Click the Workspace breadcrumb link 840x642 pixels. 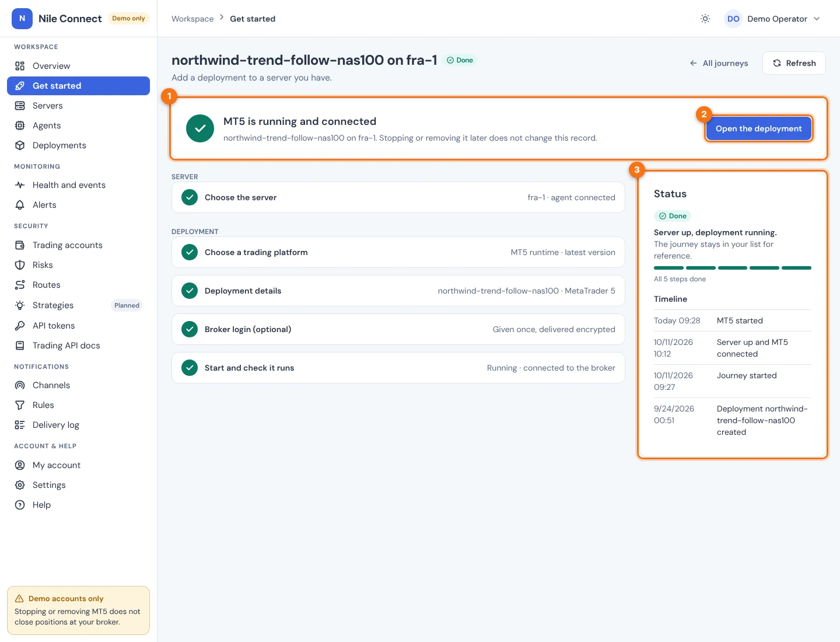[192, 19]
